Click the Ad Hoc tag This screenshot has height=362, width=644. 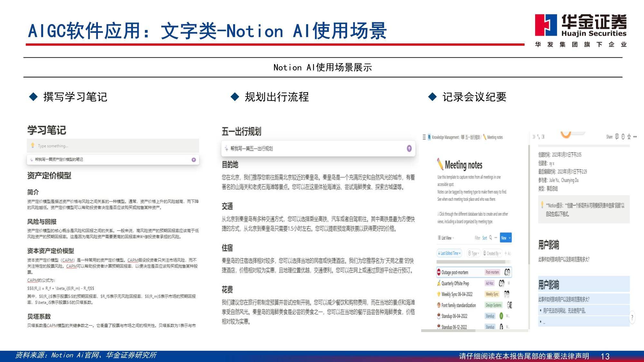[489, 283]
